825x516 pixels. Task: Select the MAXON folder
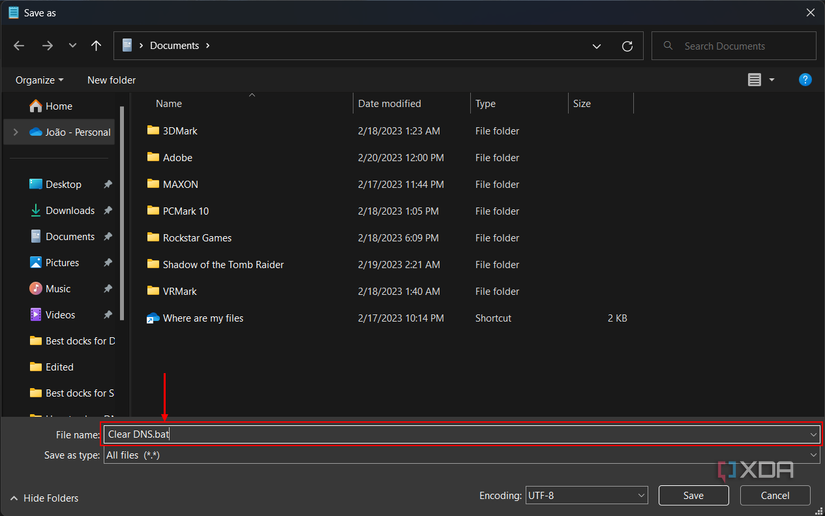click(173, 185)
